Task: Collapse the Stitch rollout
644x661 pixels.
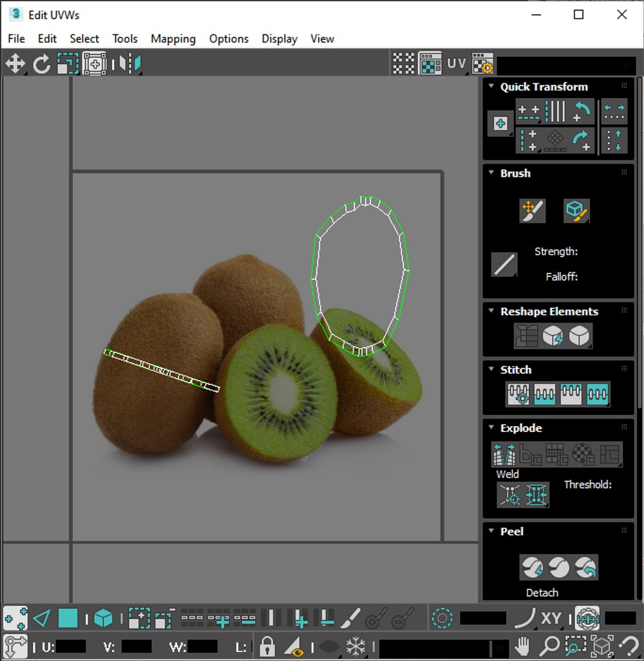Action: (492, 369)
